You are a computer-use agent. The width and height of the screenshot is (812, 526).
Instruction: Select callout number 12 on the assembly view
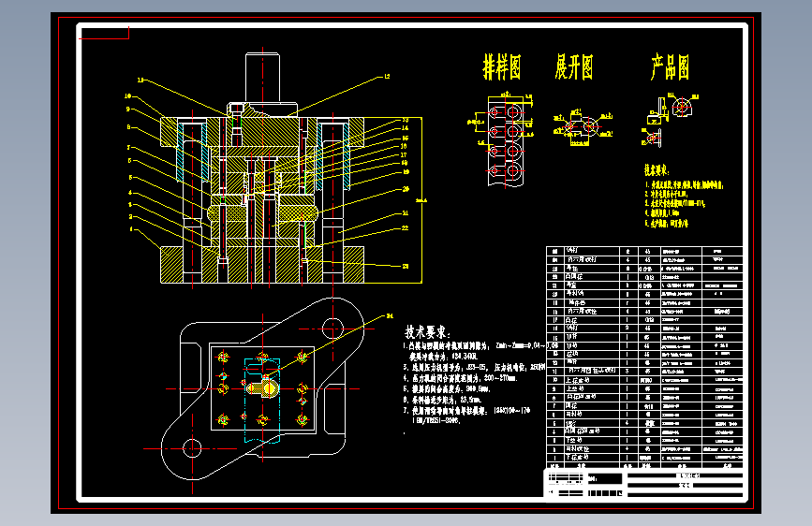[387, 77]
